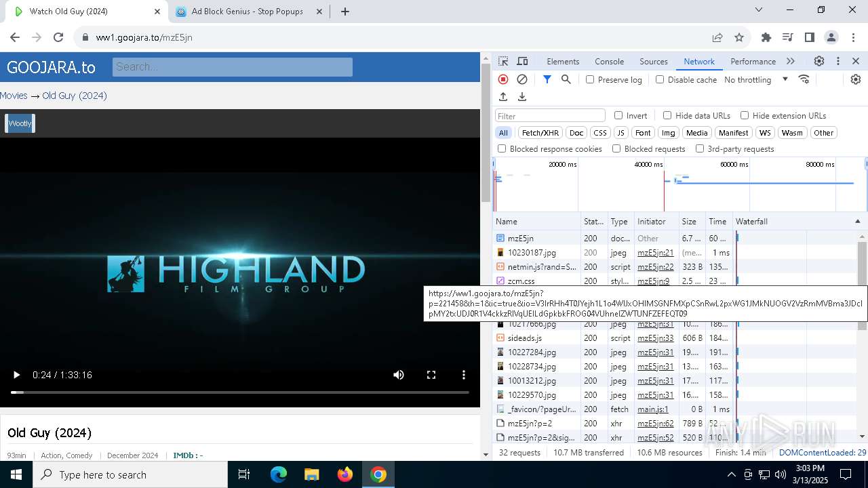Play the Old Guy video
This screenshot has height=488, width=868.
tap(16, 375)
